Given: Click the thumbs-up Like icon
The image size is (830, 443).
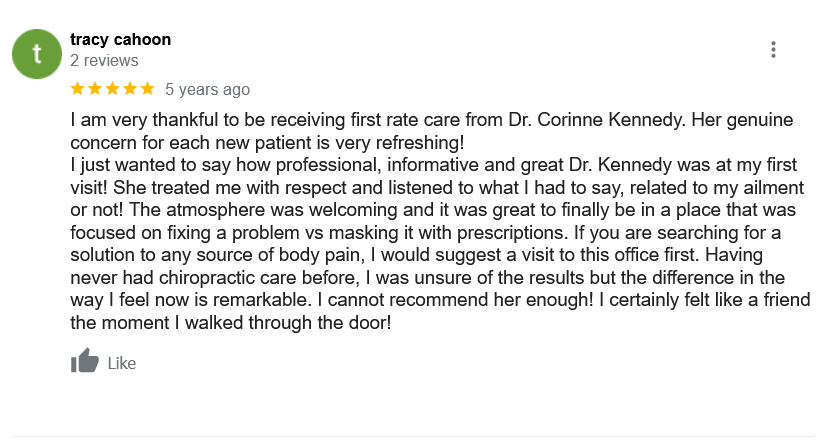Looking at the screenshot, I should (x=85, y=361).
